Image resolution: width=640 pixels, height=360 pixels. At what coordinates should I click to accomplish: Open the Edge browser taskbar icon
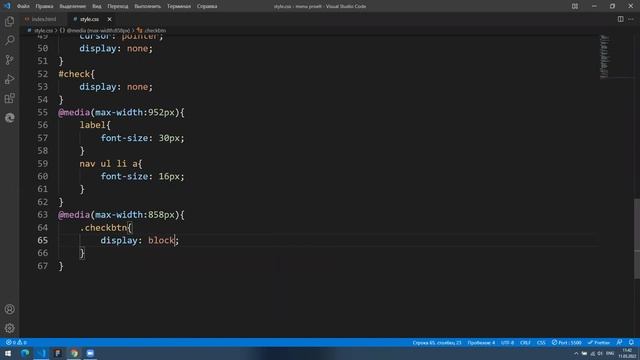coord(24,353)
